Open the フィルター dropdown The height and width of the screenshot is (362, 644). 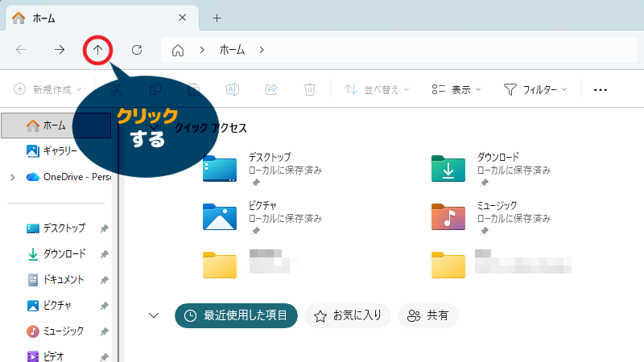[x=535, y=89]
